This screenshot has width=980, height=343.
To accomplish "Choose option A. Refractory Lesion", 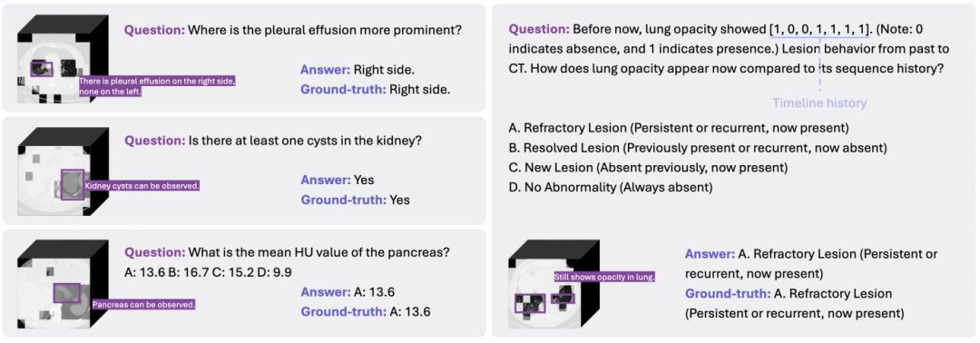I will coord(680,128).
